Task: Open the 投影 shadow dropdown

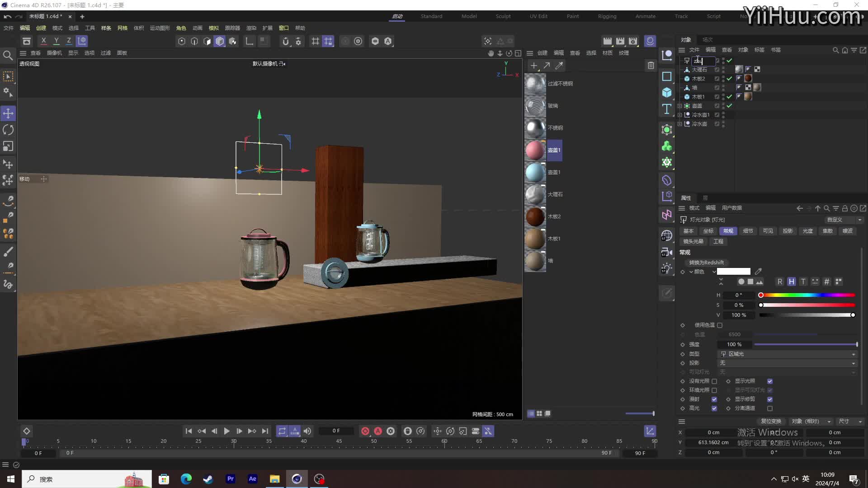Action: coord(787,363)
